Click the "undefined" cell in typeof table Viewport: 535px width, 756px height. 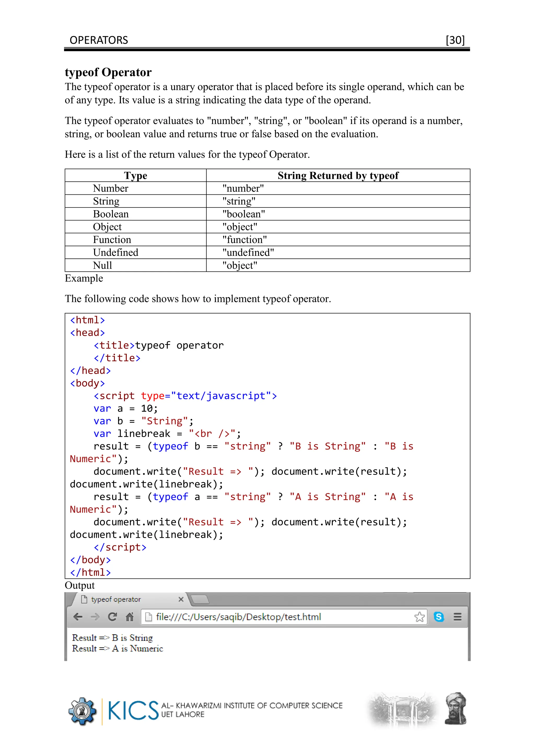tap(248, 252)
